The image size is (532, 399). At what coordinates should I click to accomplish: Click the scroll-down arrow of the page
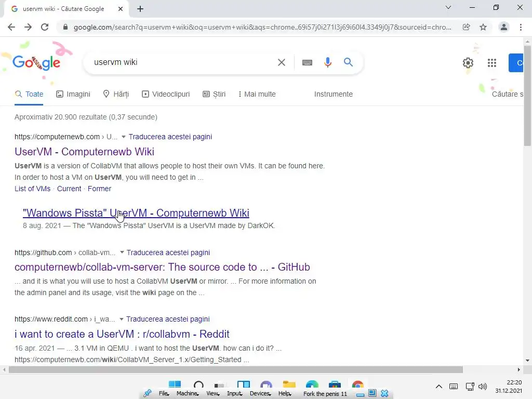point(527,361)
